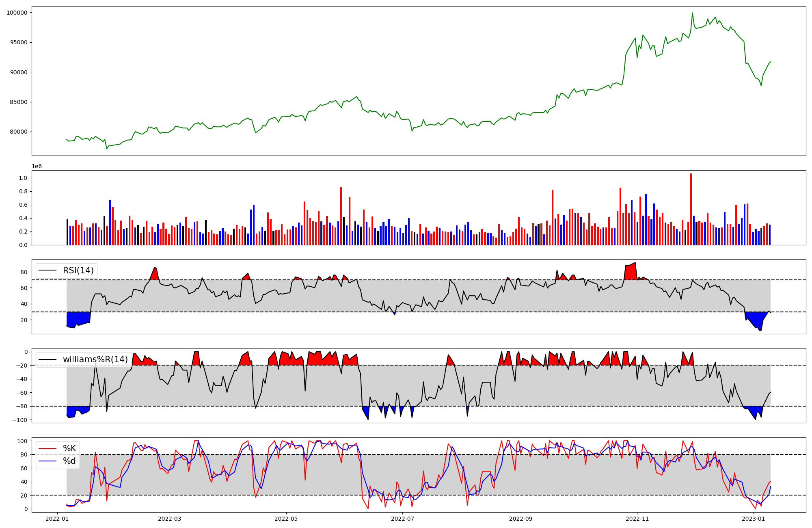Click the black line swatch beside RSI(14)
Screen dimensions: 812x528
[x=47, y=270]
